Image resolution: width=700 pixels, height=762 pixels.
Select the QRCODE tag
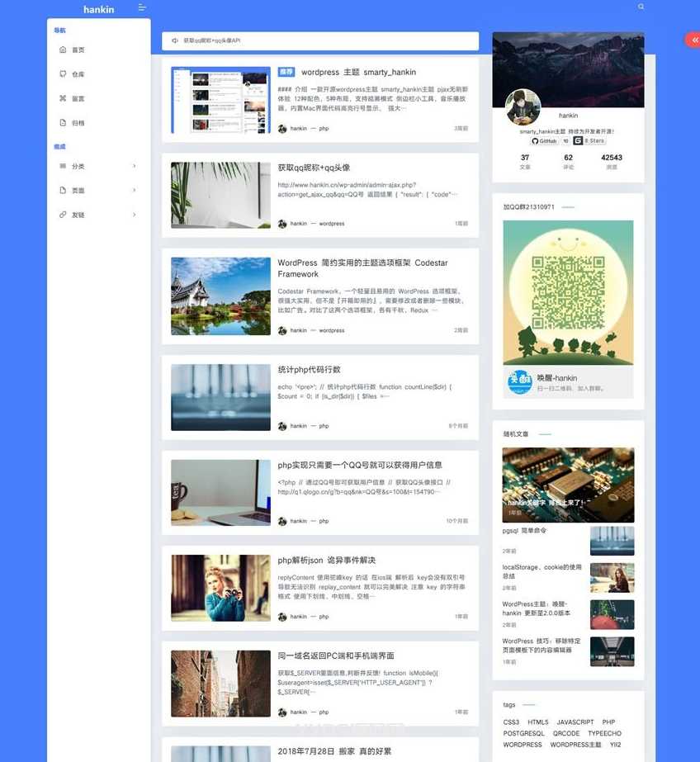566,733
